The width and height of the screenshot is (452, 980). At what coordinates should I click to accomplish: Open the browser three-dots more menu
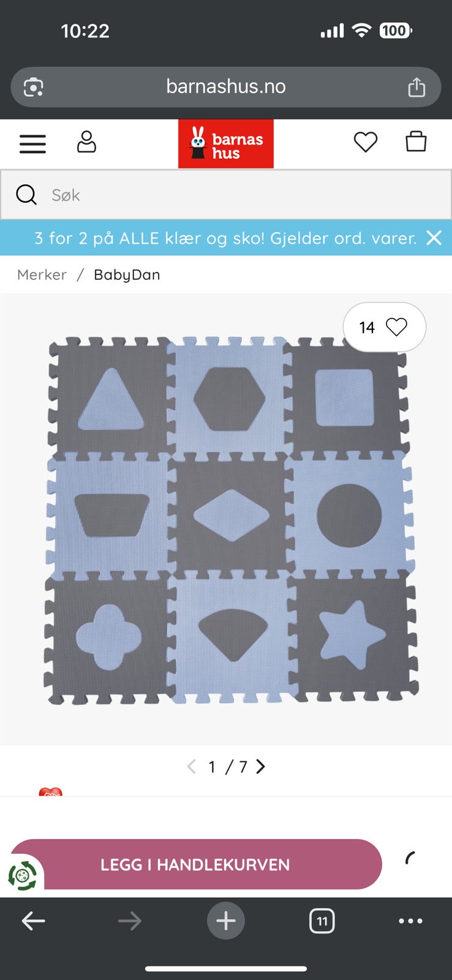410,921
